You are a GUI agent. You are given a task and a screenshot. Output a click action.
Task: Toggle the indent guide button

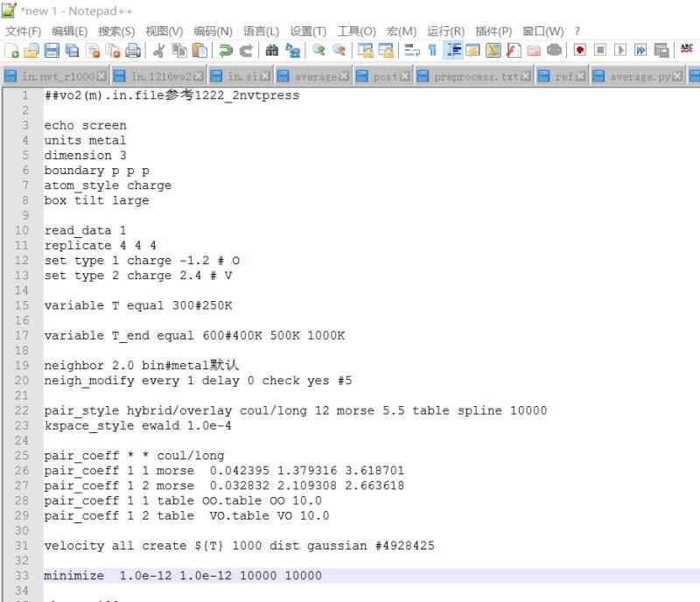click(453, 51)
